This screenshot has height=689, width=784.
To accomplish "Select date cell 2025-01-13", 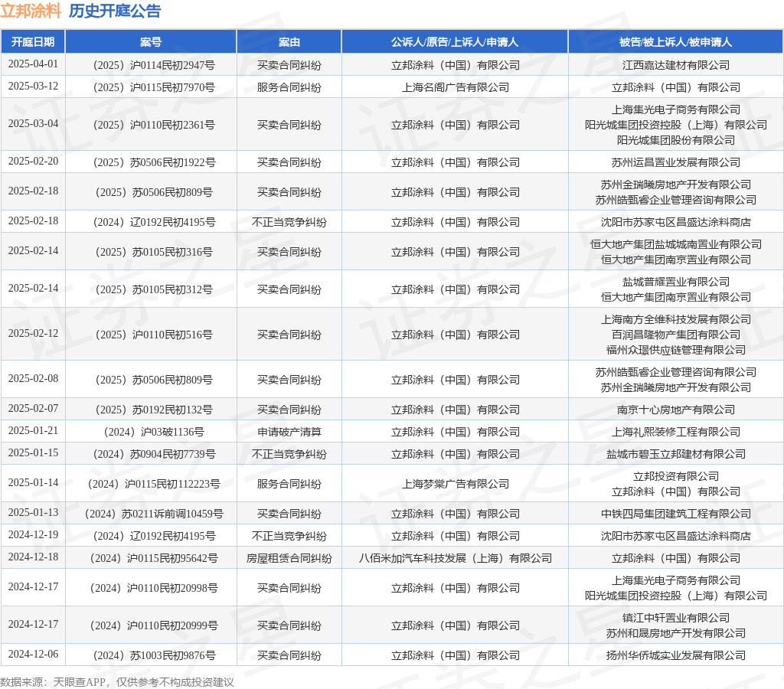I will [x=33, y=512].
